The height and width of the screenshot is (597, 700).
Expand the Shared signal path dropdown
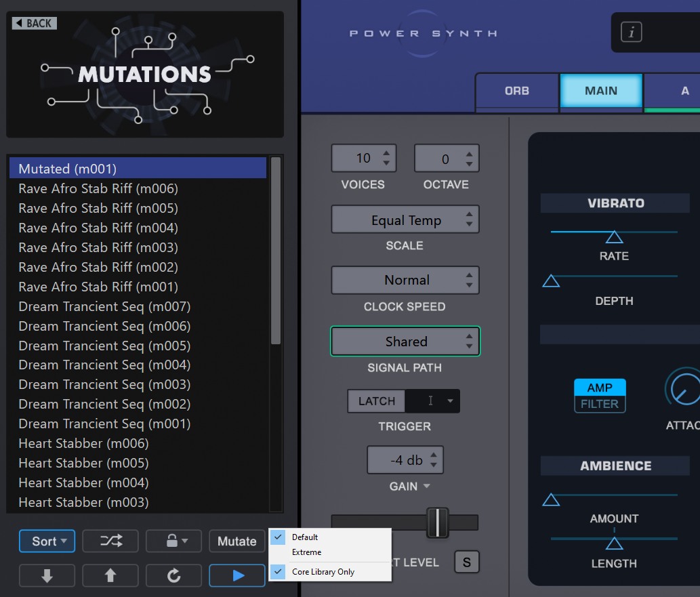[405, 342]
